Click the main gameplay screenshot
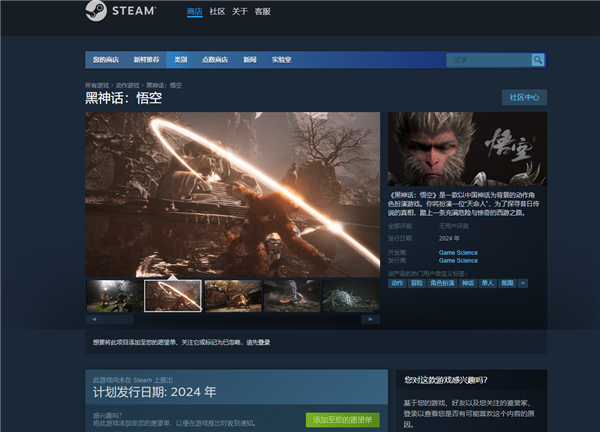 (x=233, y=194)
